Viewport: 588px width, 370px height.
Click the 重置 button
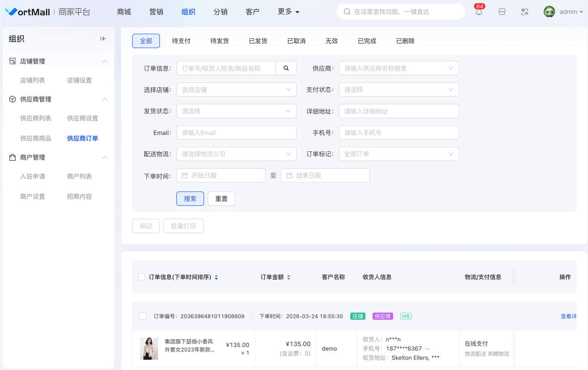221,199
